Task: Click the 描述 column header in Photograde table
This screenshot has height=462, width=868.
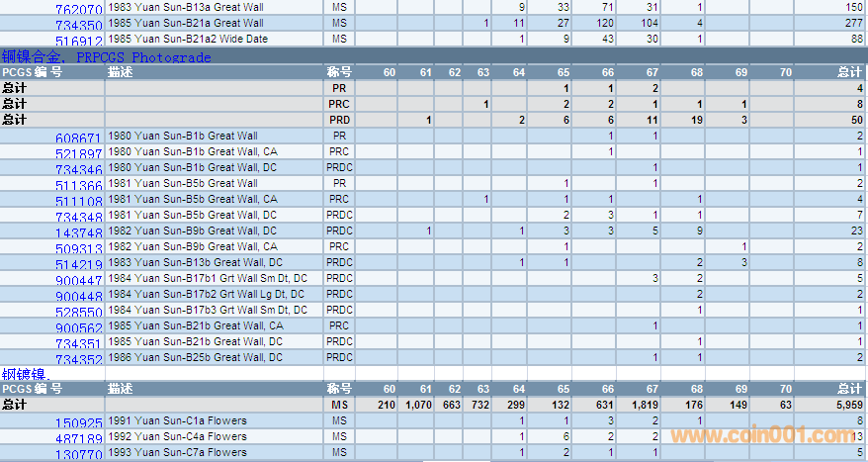Action: coord(121,72)
